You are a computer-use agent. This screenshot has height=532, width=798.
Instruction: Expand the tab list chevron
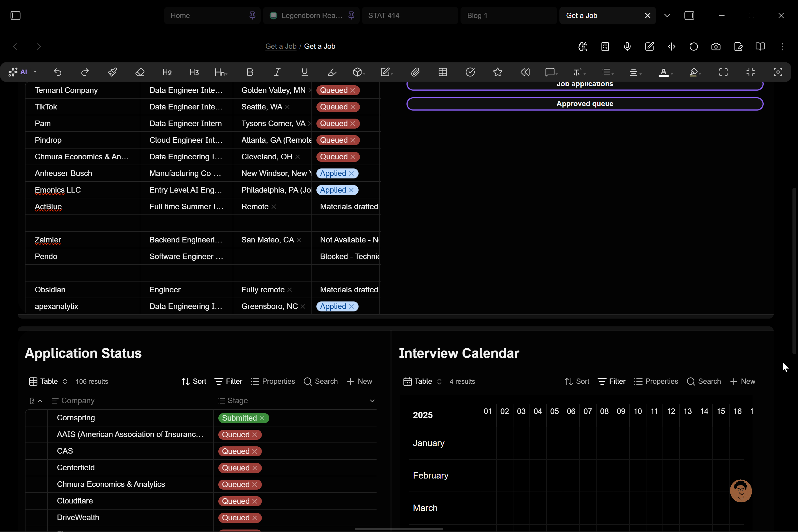[667, 16]
